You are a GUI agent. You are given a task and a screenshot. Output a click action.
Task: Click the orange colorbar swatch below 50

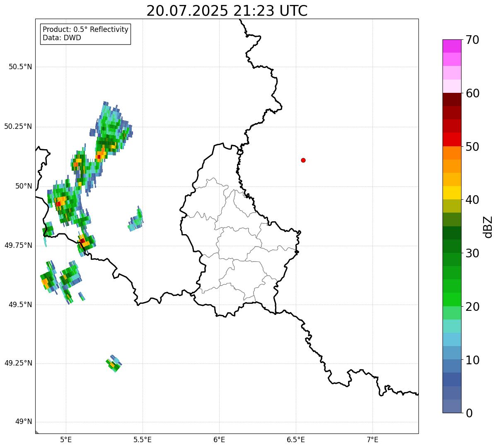pos(452,153)
